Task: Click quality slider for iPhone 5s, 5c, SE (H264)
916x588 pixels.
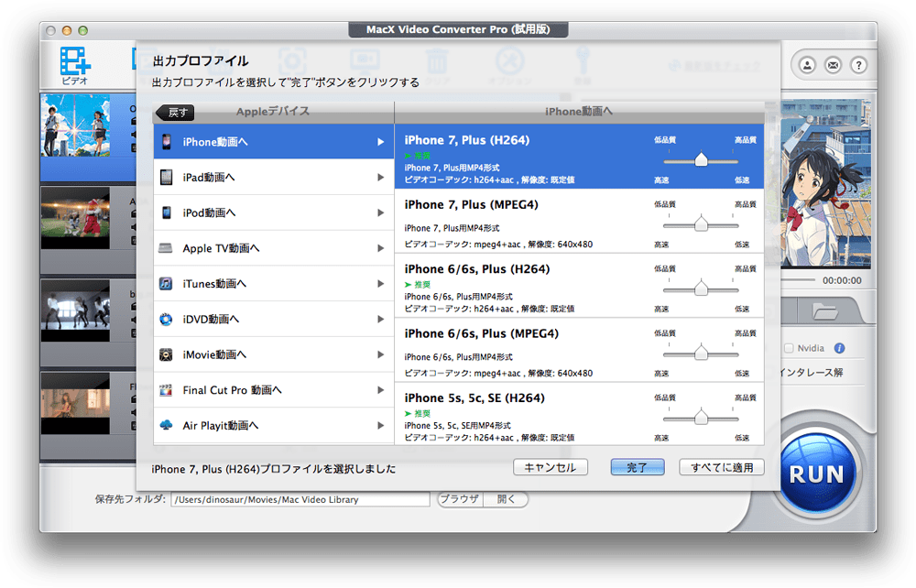Action: (x=701, y=418)
